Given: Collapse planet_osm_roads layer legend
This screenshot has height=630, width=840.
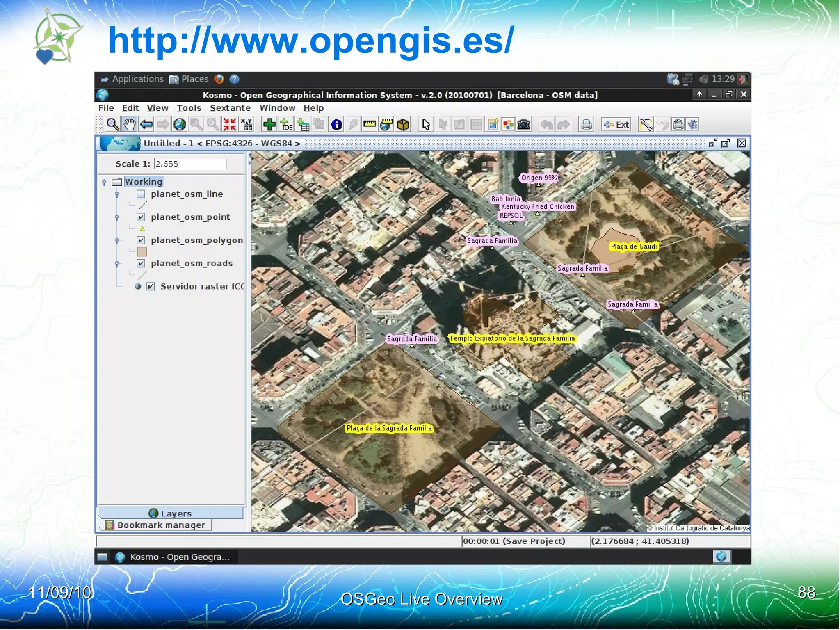Looking at the screenshot, I should [117, 263].
